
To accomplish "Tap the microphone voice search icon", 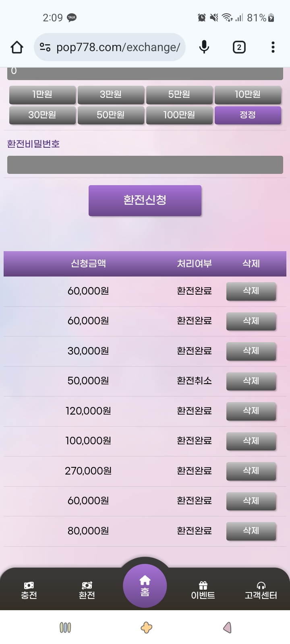I will pyautogui.click(x=204, y=47).
